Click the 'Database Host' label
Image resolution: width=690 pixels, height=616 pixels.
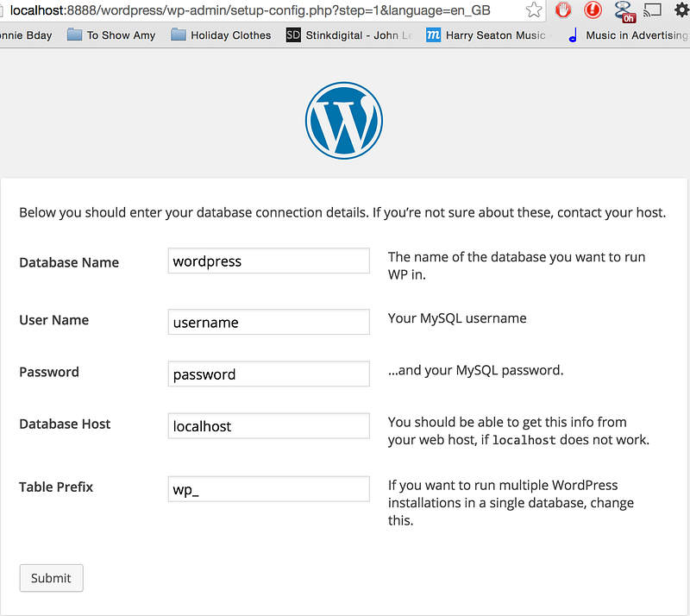pos(65,424)
